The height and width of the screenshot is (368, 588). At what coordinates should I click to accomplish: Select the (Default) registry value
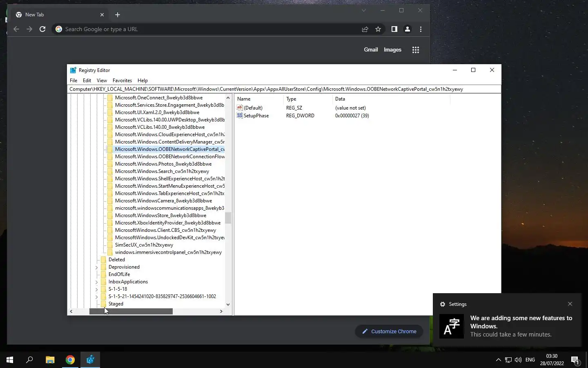point(253,108)
